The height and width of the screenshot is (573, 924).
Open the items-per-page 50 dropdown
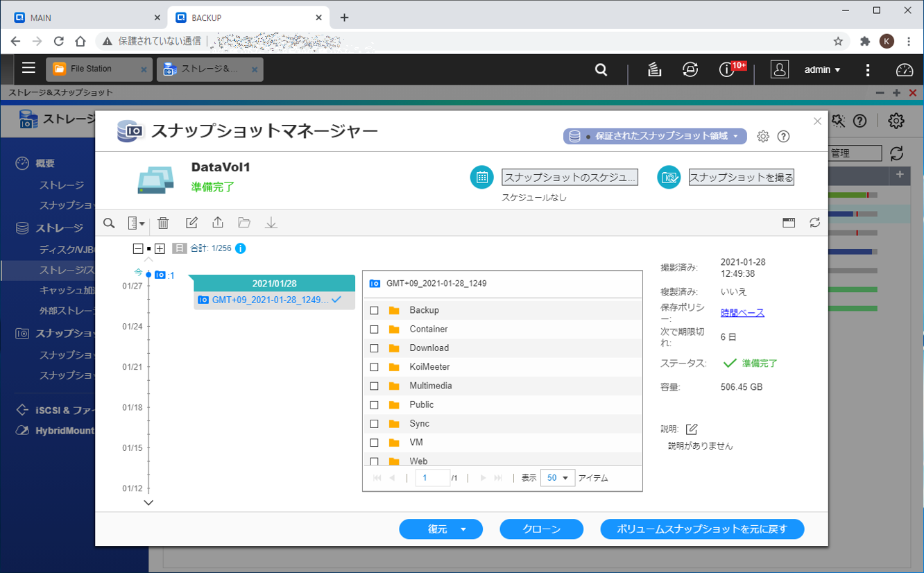pos(557,478)
